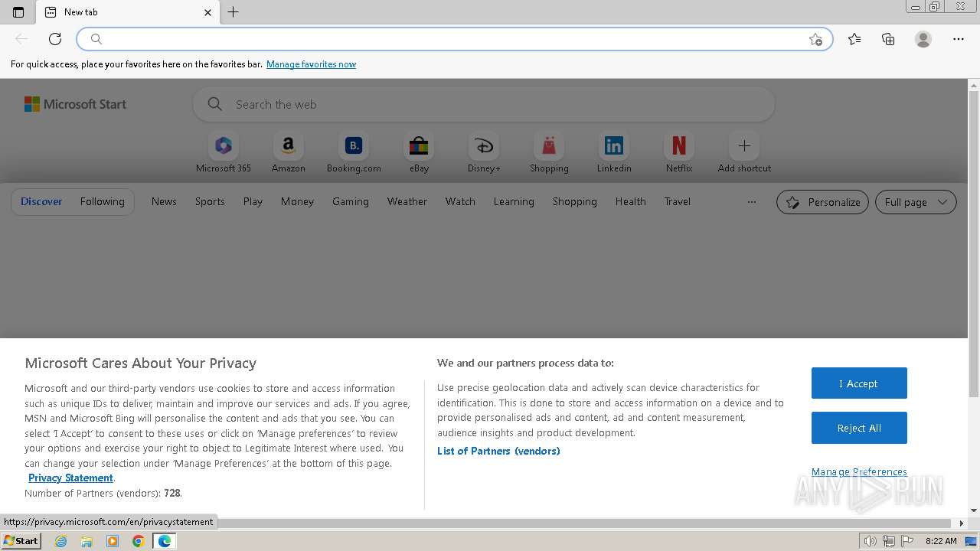Open the Linkedin shortcut
This screenshot has height=551, width=980.
(x=614, y=153)
